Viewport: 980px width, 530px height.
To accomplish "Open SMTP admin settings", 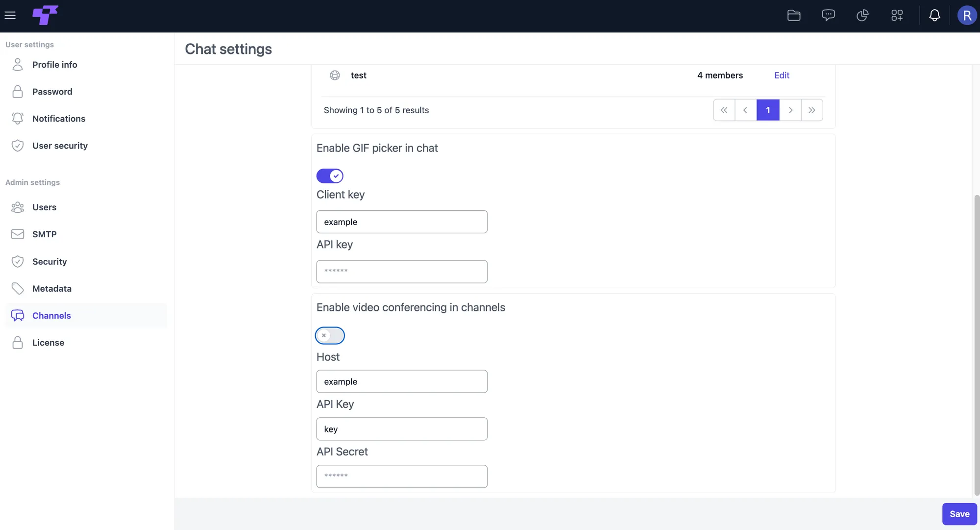I will click(86, 234).
